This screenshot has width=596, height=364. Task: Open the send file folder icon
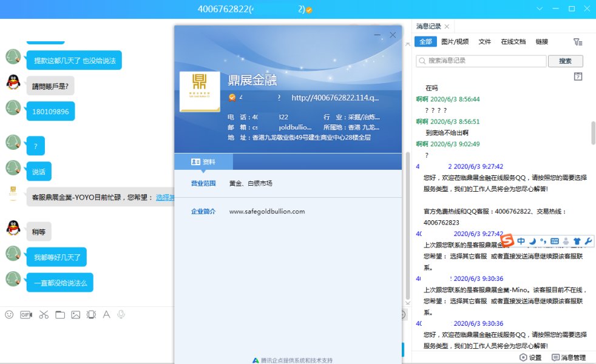(x=59, y=314)
